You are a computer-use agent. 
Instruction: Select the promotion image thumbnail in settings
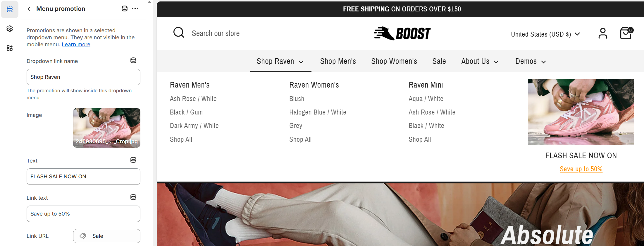tap(107, 128)
